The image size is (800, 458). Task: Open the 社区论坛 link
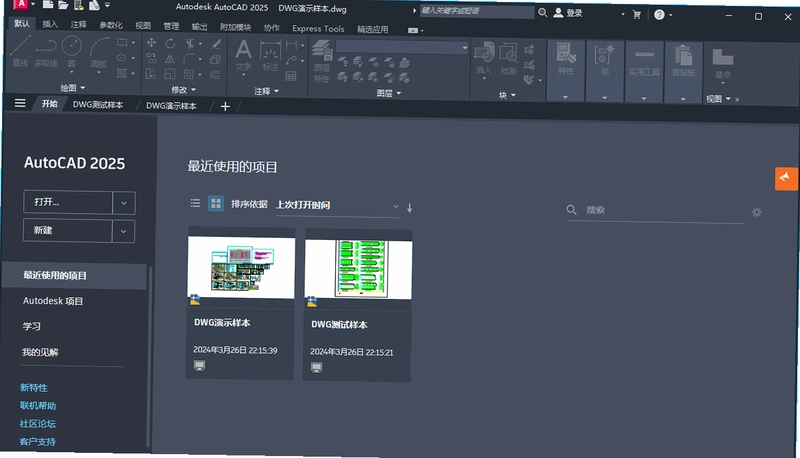(37, 423)
